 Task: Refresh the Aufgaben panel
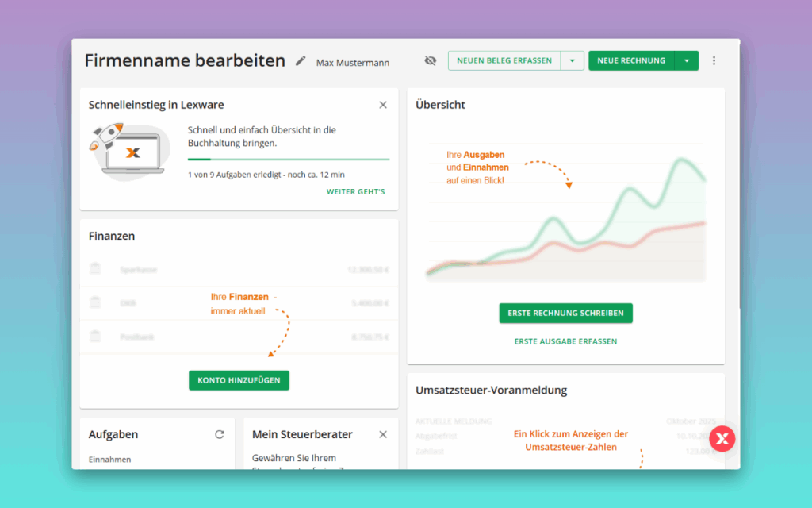[220, 434]
